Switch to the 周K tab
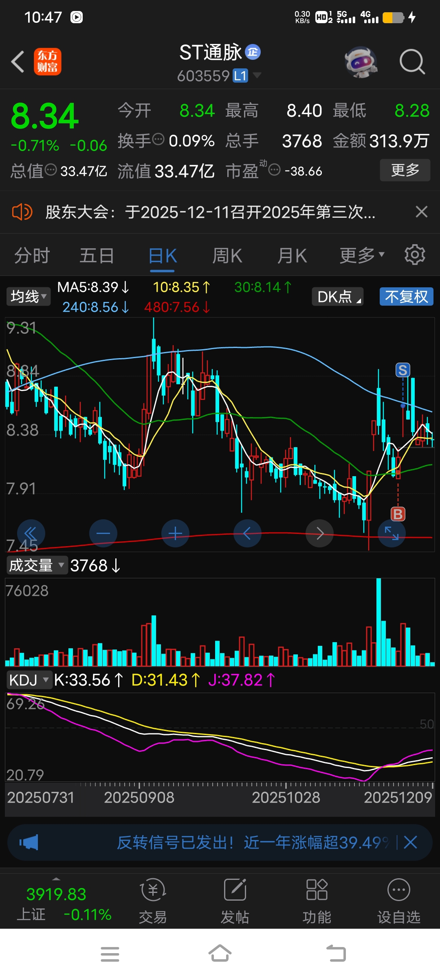Screen dimensions: 440x980 [227, 256]
